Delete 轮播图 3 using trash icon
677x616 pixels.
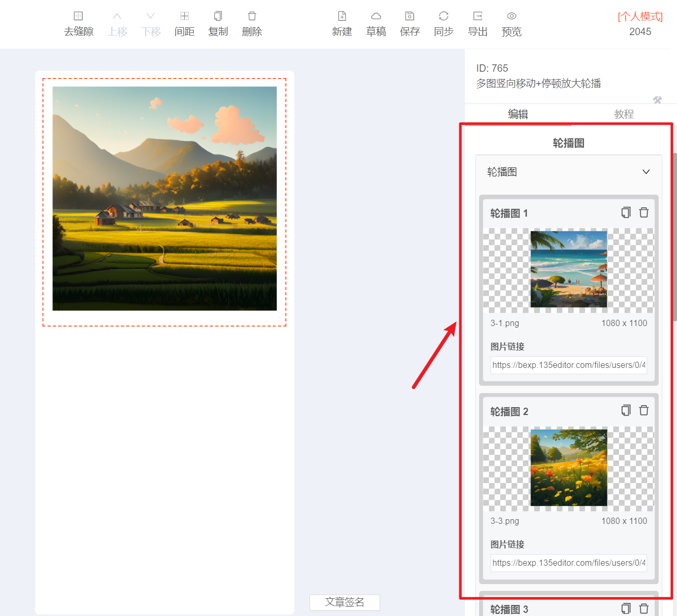click(x=644, y=609)
